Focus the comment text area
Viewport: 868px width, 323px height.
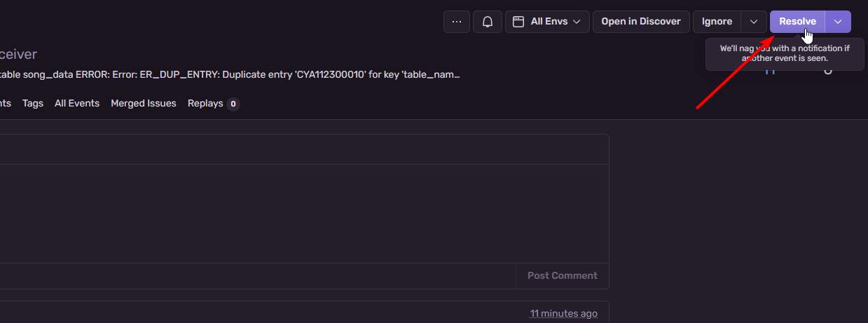click(x=301, y=214)
